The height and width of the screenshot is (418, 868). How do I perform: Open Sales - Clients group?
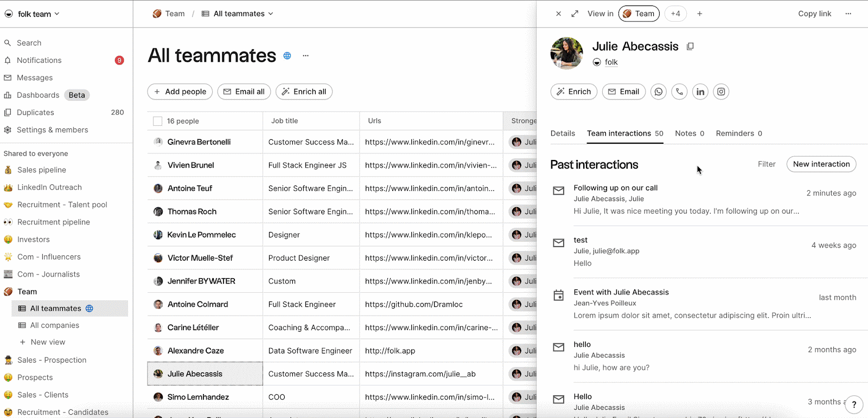(x=43, y=395)
